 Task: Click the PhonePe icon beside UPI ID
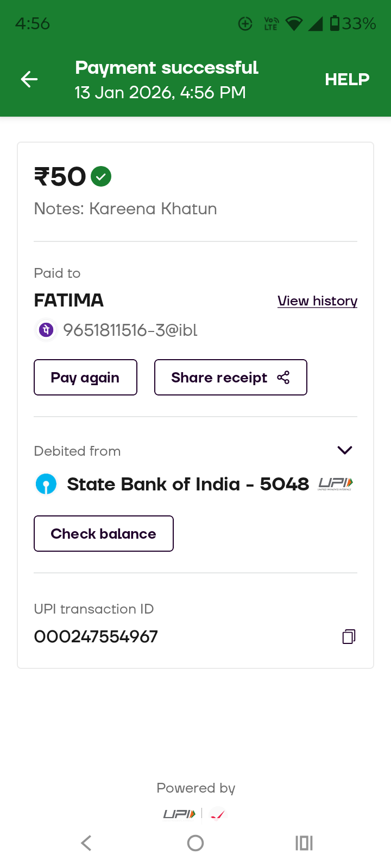[x=47, y=330]
